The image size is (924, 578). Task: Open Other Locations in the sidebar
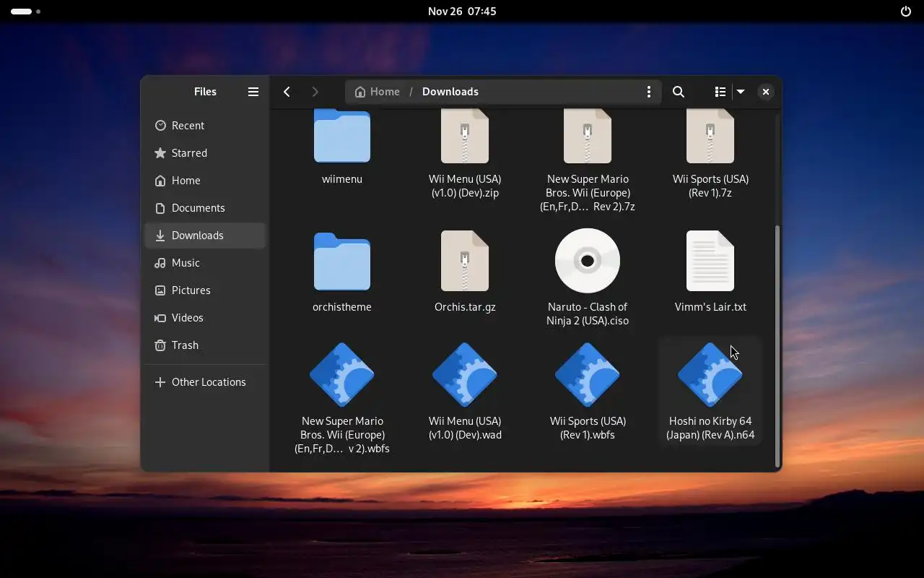pos(206,382)
